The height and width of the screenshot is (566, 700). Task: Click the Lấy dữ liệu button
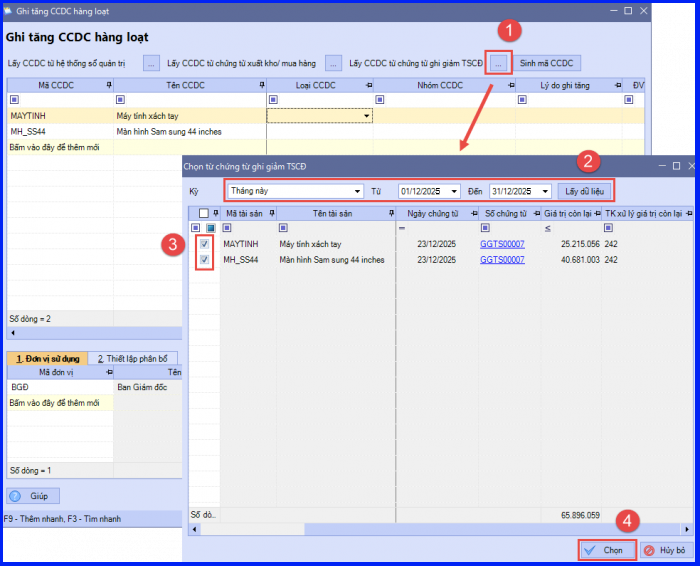[583, 191]
